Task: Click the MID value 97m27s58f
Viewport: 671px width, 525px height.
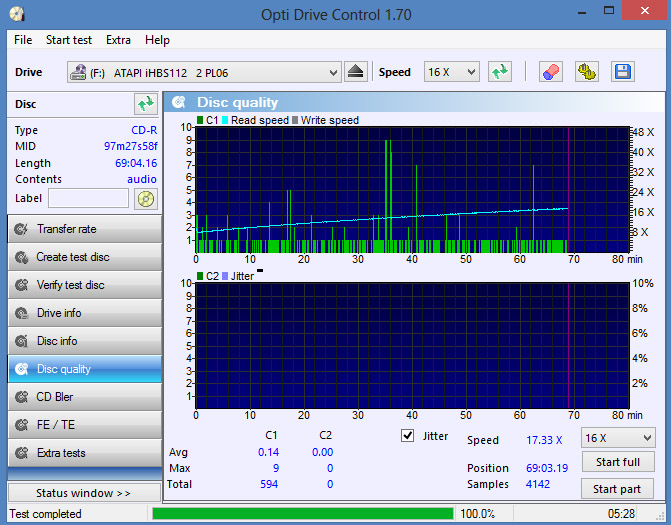Action: click(131, 146)
